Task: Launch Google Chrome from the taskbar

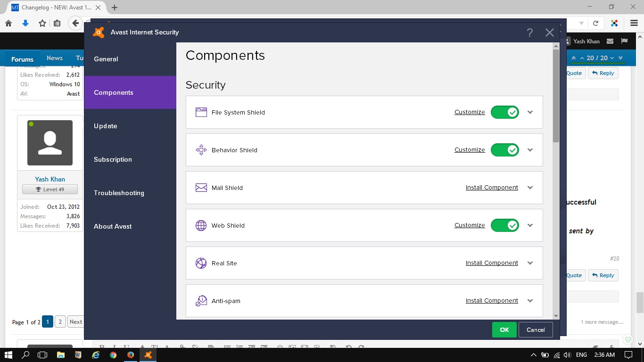Action: tap(113, 355)
